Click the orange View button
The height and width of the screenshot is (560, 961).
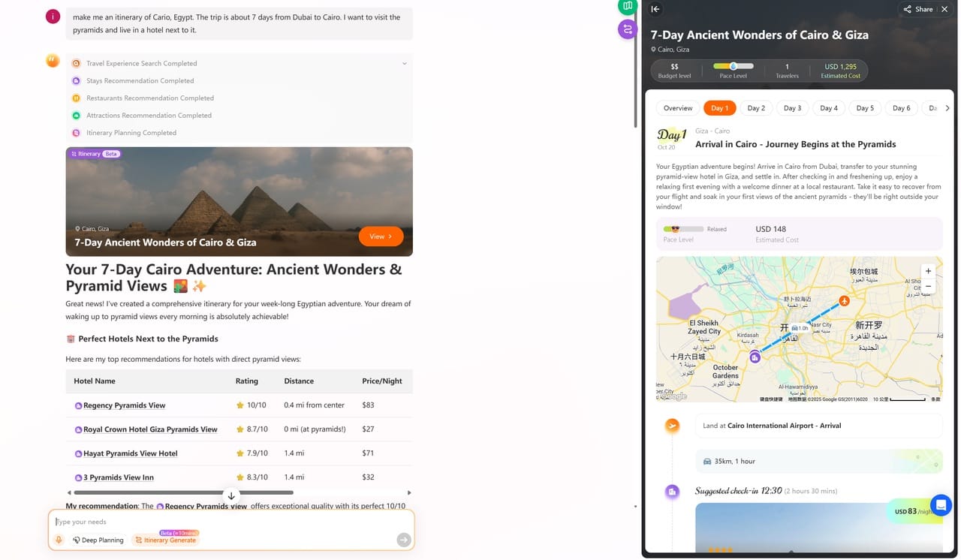pyautogui.click(x=381, y=236)
